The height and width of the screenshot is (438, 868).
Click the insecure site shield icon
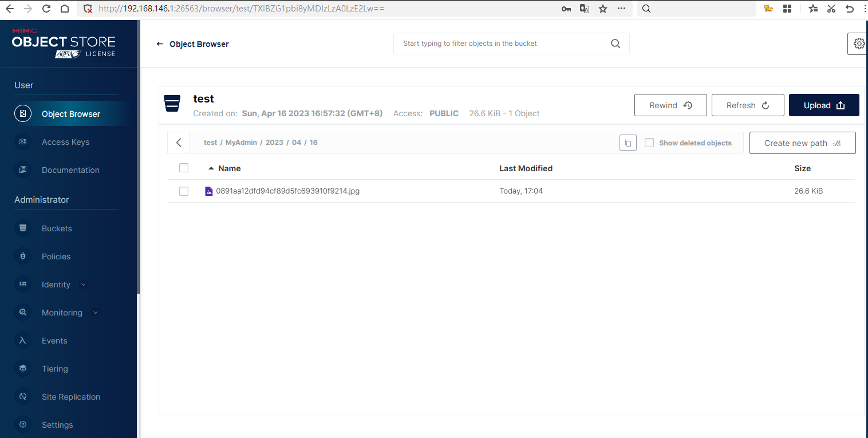(88, 9)
